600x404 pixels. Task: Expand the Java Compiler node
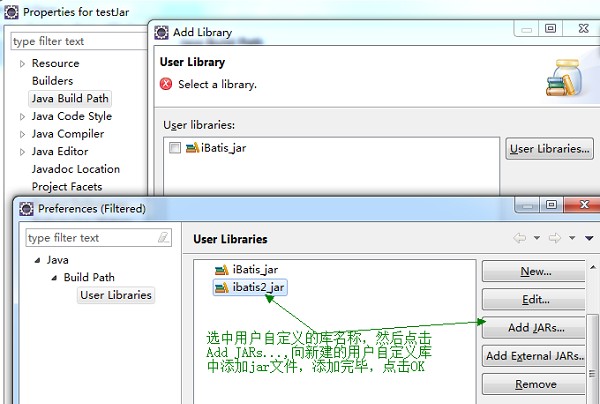[x=22, y=134]
